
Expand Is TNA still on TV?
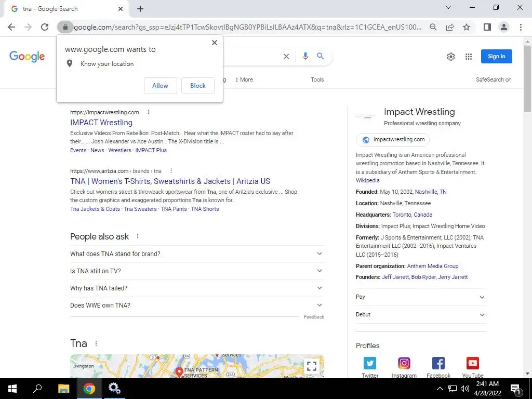(197, 271)
